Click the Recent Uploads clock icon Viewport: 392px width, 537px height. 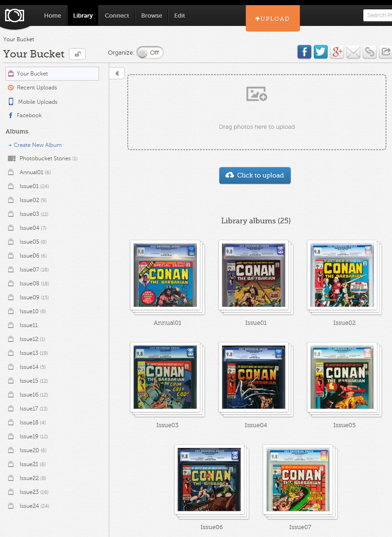pos(11,88)
